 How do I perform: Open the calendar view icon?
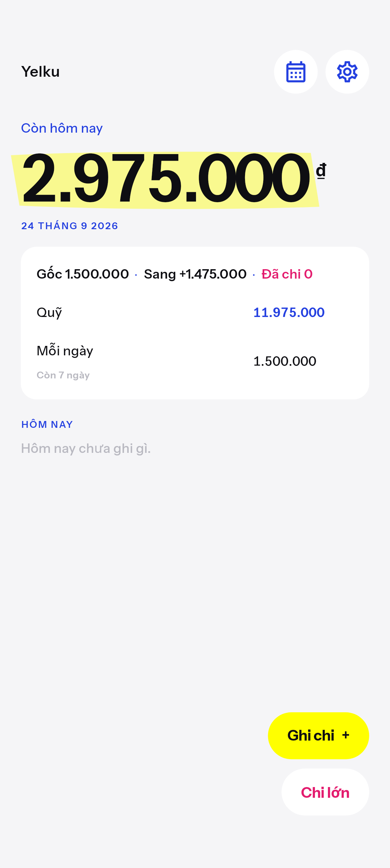pos(296,72)
